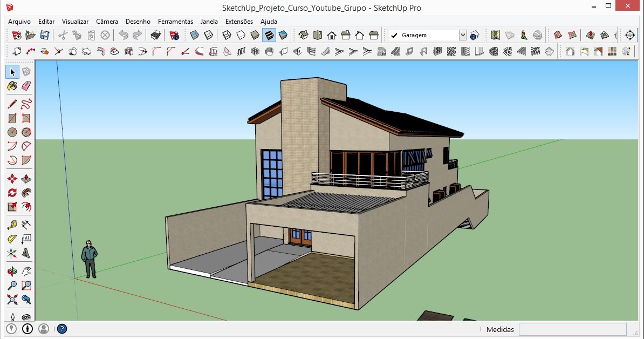644x339 pixels.
Task: Select the Zoom magnifier tool
Action: point(12,285)
